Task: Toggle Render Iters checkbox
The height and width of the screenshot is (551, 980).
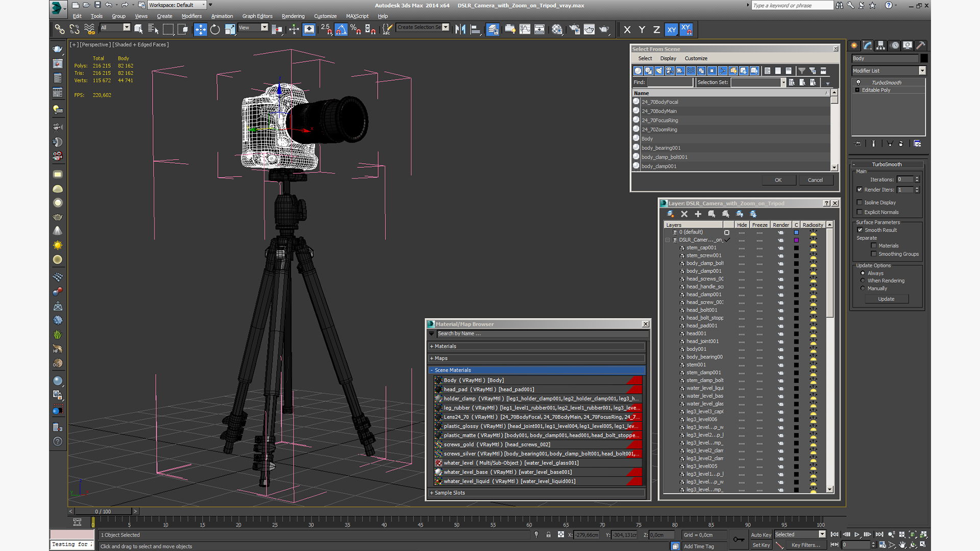Action: point(860,189)
